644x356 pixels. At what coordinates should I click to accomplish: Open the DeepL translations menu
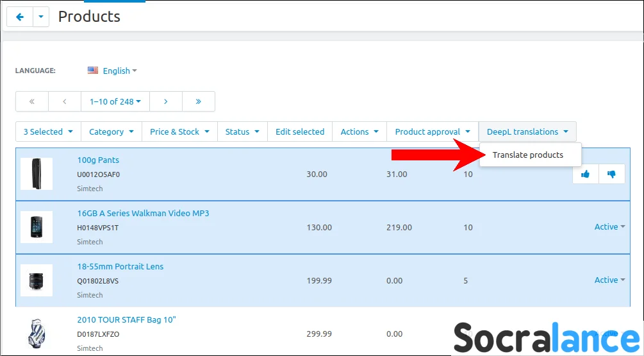coord(527,131)
